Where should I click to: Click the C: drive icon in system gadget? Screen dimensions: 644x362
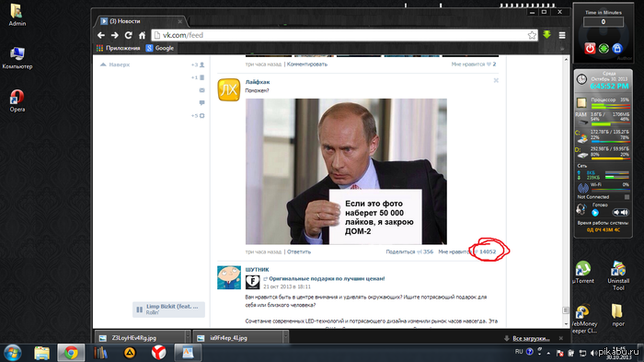pyautogui.click(x=581, y=138)
